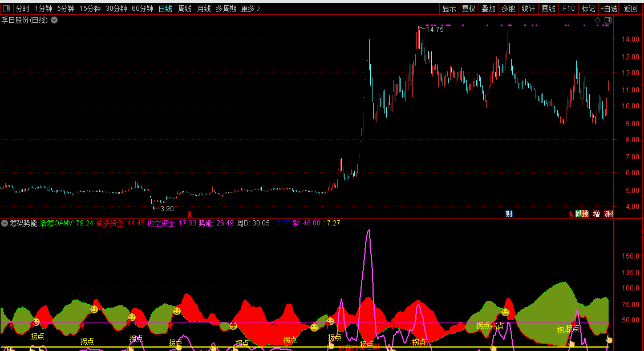
Task: Toggle 叠加 overlay mode
Action: 488,9
